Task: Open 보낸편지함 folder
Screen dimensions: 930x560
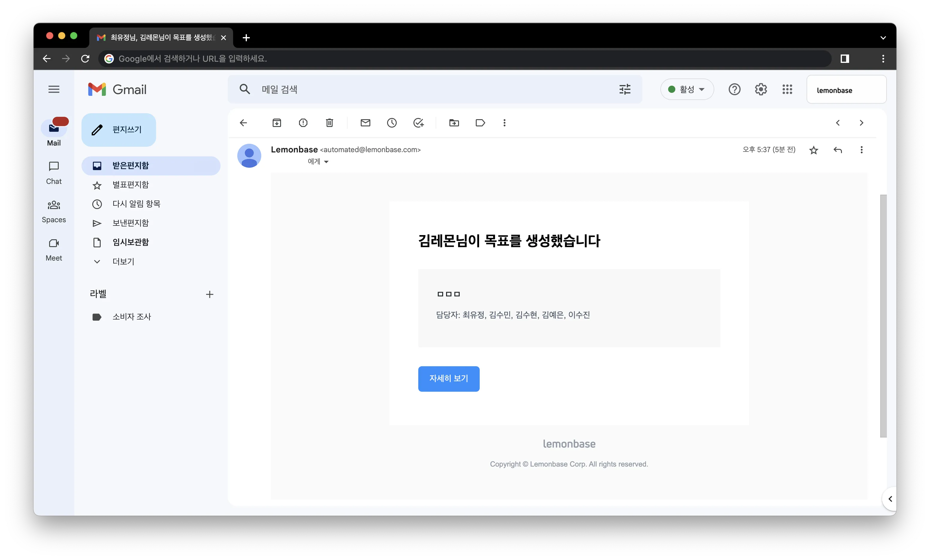Action: coord(151,223)
